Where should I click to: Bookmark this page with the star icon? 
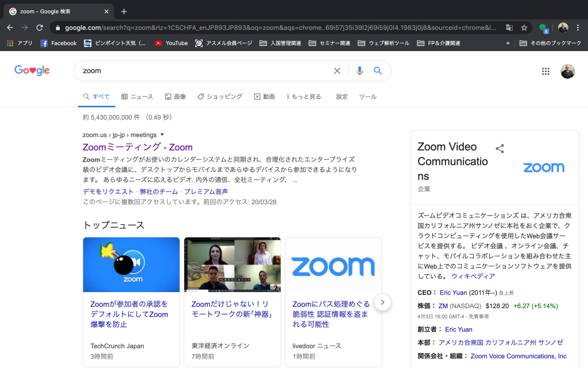point(524,28)
